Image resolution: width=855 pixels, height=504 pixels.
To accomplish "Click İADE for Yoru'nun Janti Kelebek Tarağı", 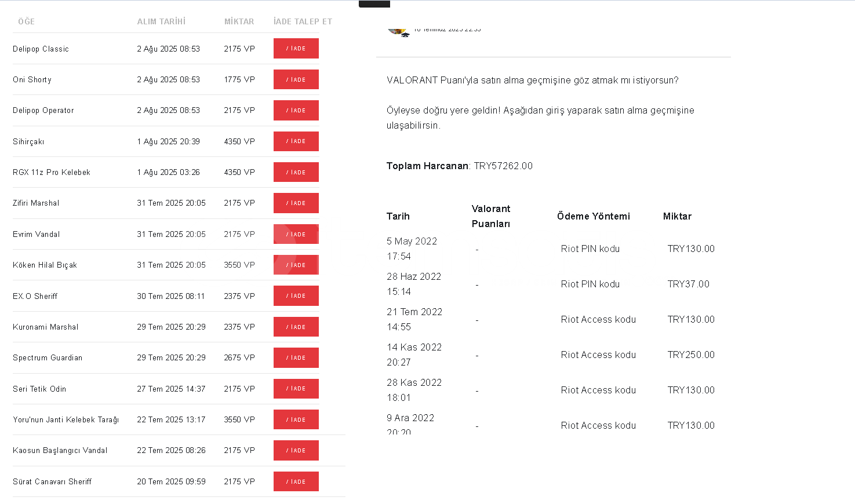I will pos(296,419).
